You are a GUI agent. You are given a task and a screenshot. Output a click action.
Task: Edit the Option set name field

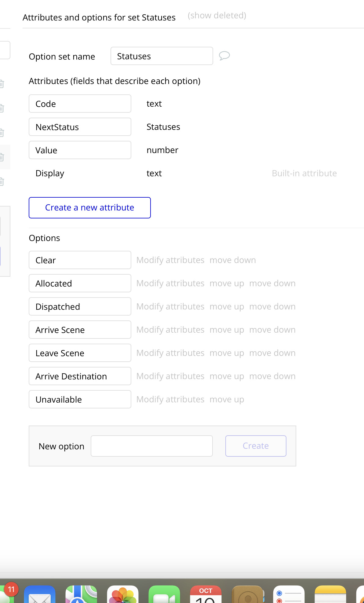pos(162,56)
